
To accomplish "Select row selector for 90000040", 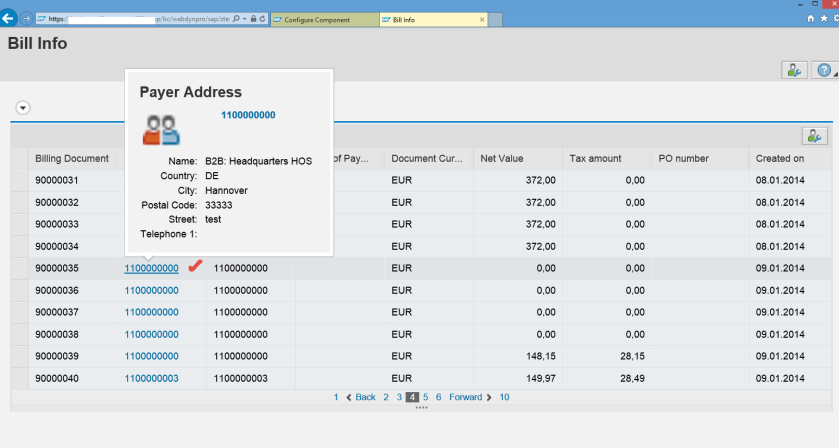I will pyautogui.click(x=19, y=378).
